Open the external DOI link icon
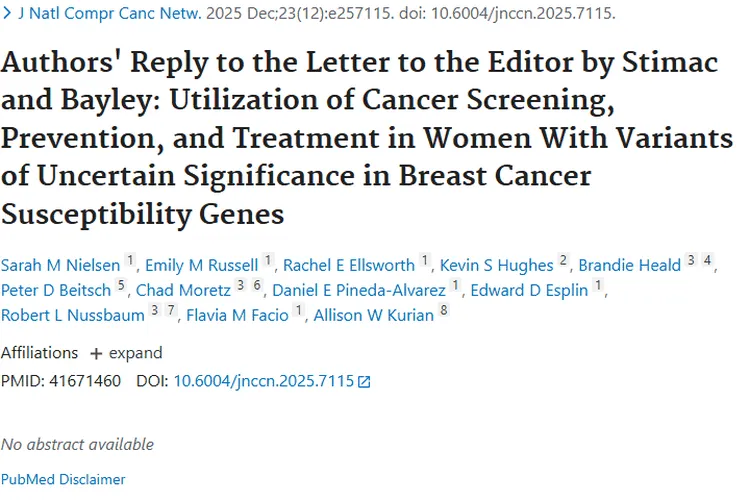The image size is (750, 500). coord(364,382)
